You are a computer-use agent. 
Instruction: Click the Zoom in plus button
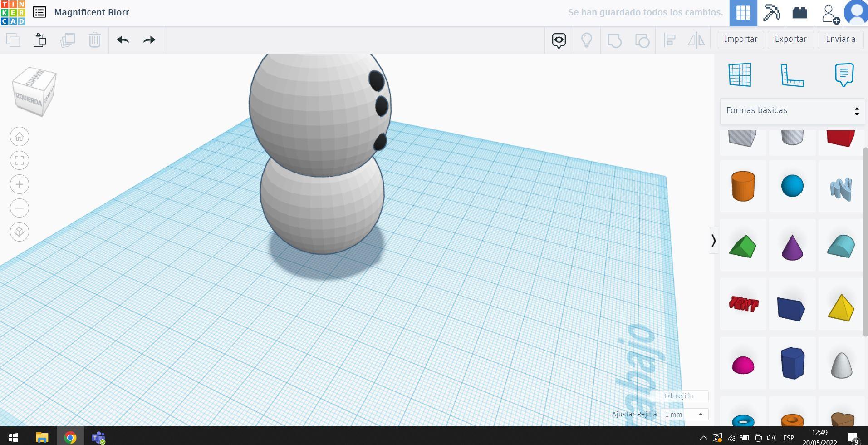coord(20,184)
